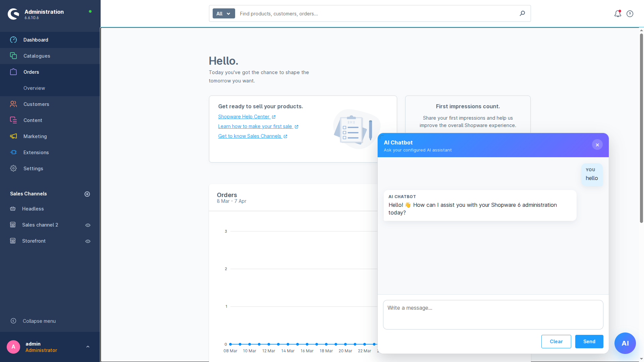The height and width of the screenshot is (362, 644).
Task: Click the Customers people icon
Action: (x=13, y=104)
